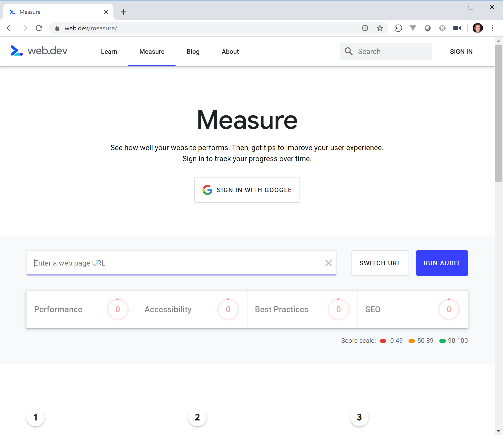Clear URL field with X icon
Viewport: 504px width, 435px height.
328,263
